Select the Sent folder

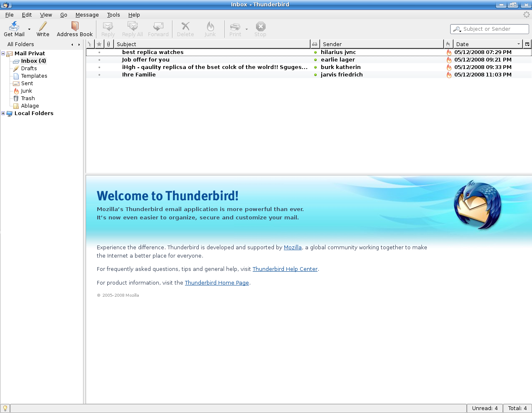point(27,83)
